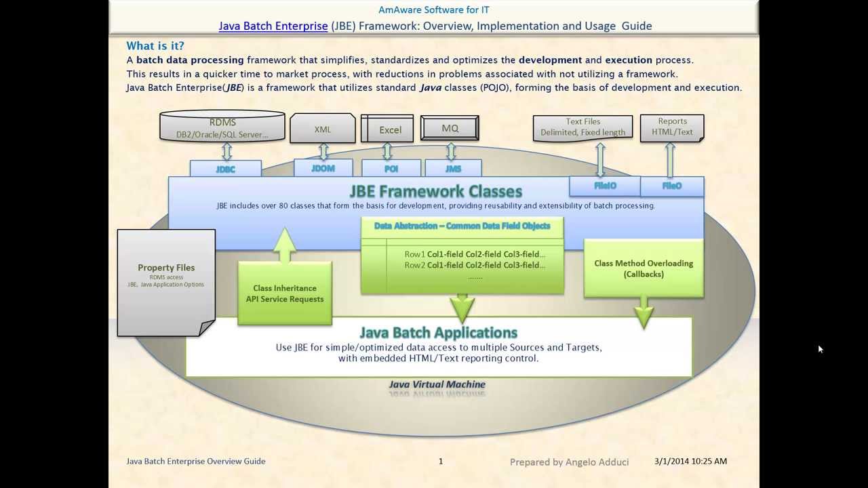Click the 'DB2/Oracle/SQL Server...' label
Viewport: 868px width, 488px height.
coord(222,134)
